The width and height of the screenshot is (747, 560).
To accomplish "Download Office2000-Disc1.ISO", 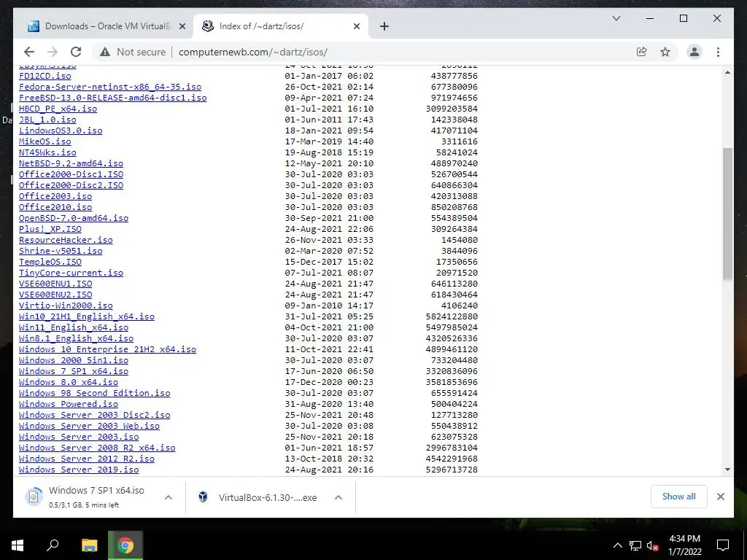I will [71, 175].
